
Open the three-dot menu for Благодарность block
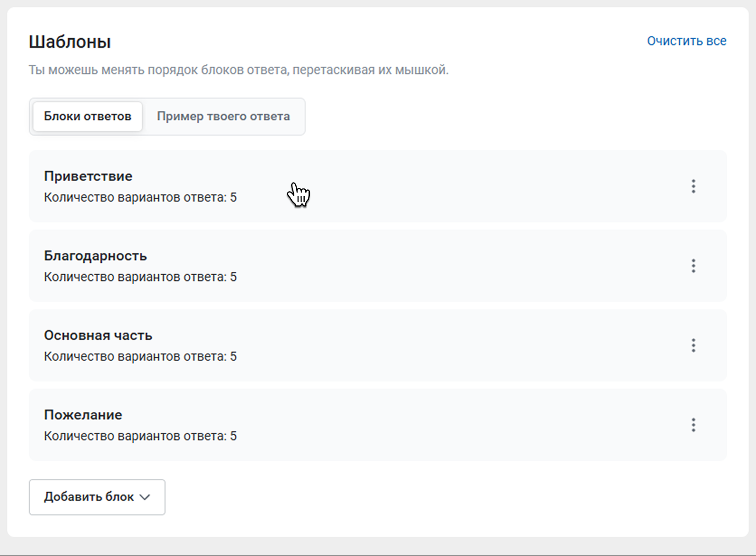click(693, 266)
